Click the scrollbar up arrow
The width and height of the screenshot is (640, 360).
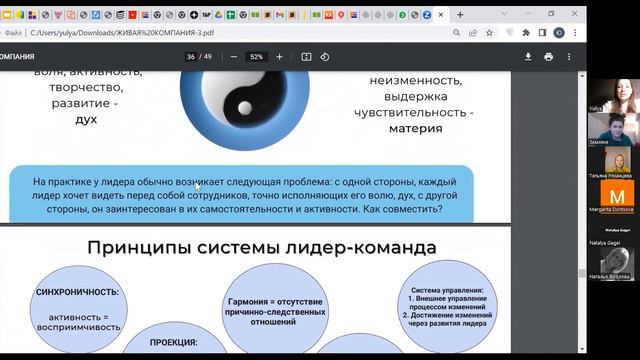pyautogui.click(x=582, y=76)
